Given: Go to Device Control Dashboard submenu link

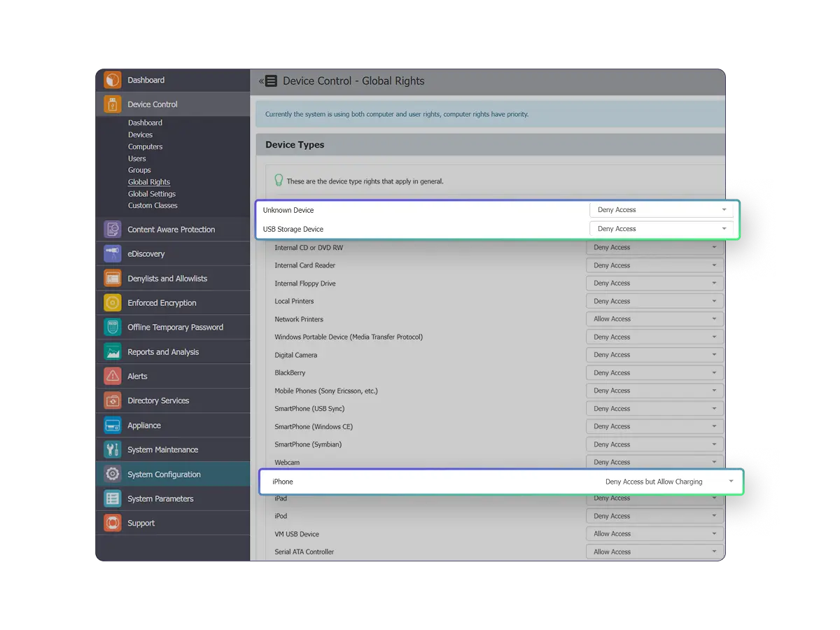Looking at the screenshot, I should [x=145, y=122].
